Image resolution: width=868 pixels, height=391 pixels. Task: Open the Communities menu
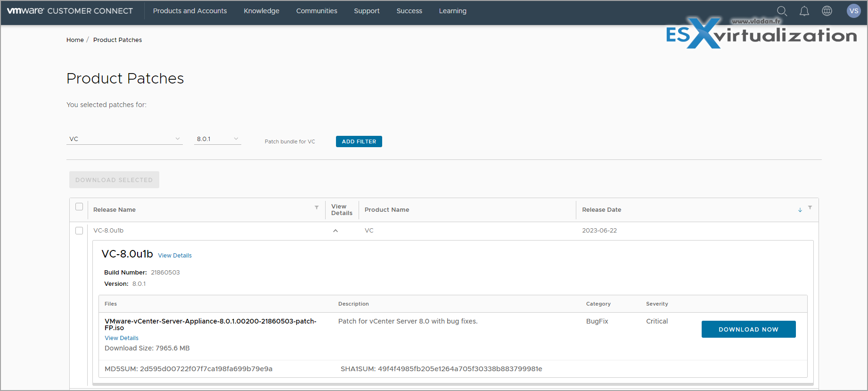(x=317, y=11)
